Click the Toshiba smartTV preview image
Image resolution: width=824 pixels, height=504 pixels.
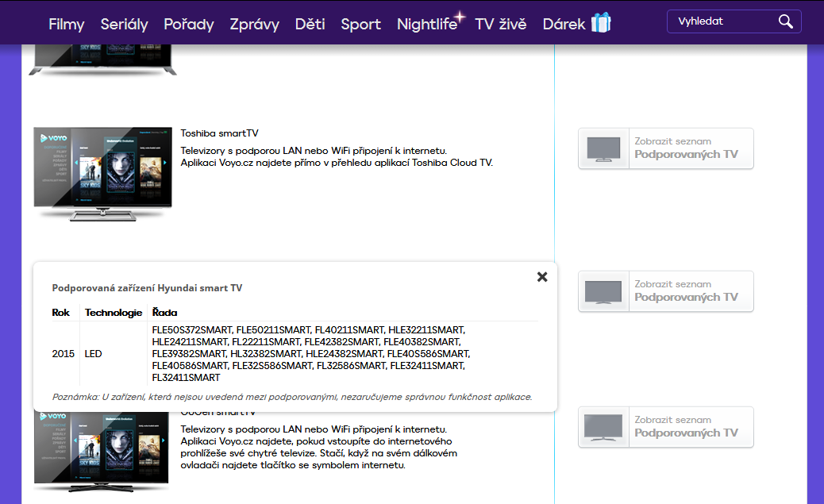(x=102, y=172)
